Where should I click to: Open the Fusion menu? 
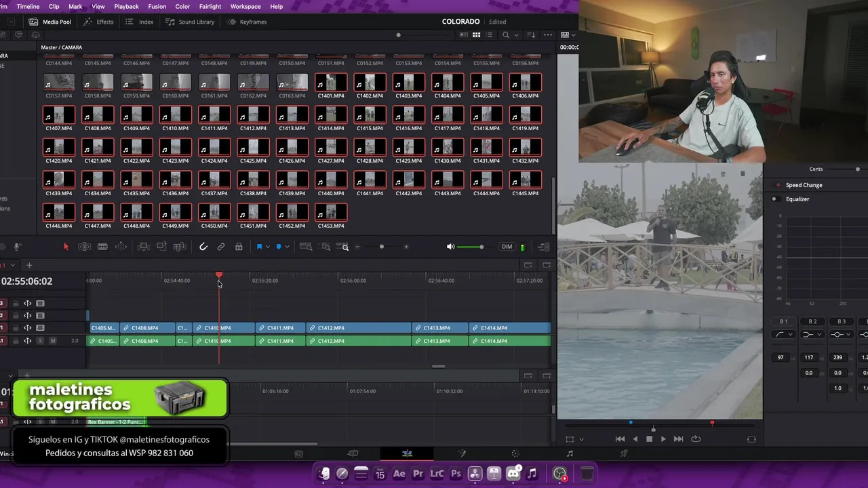tap(157, 6)
